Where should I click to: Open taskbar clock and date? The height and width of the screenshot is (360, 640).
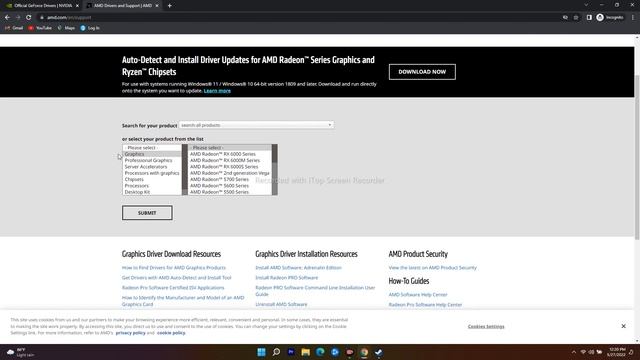(616, 352)
